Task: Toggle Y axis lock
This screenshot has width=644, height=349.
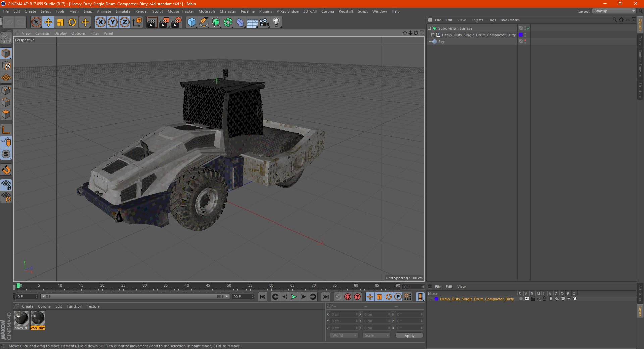Action: (x=113, y=22)
